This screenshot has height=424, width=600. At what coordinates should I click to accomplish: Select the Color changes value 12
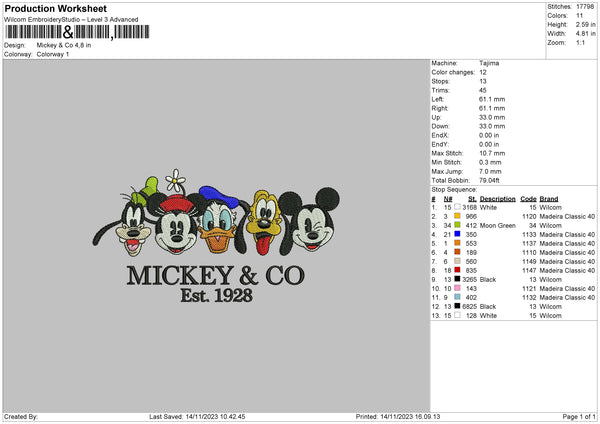483,72
